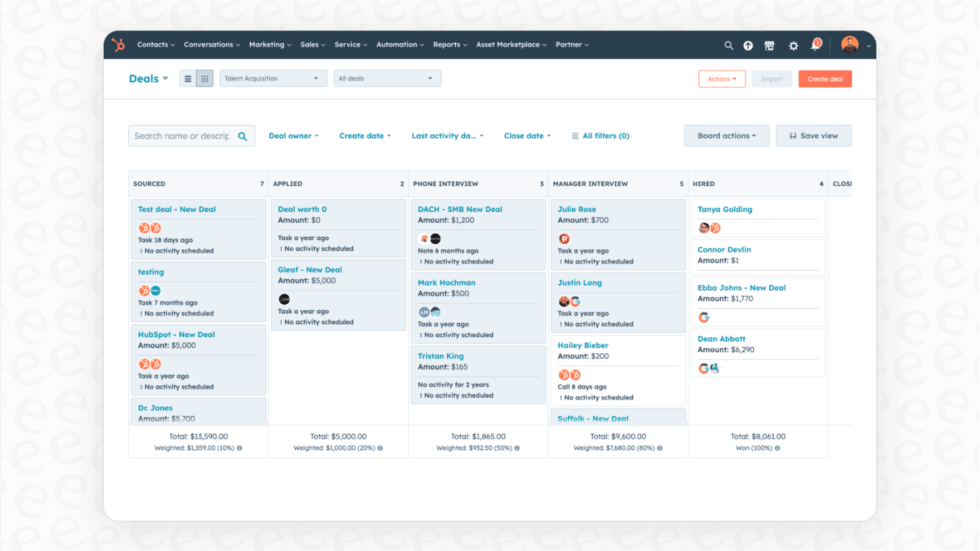Open the Deal owner filter dropdown
980x551 pixels.
tap(294, 135)
